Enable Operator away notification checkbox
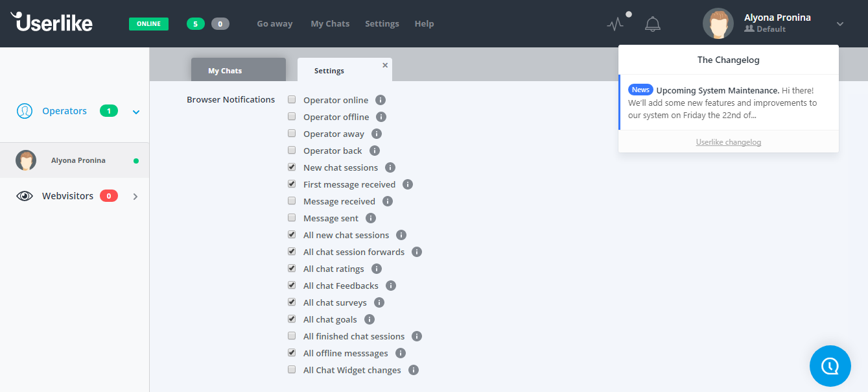The image size is (868, 392). tap(292, 134)
